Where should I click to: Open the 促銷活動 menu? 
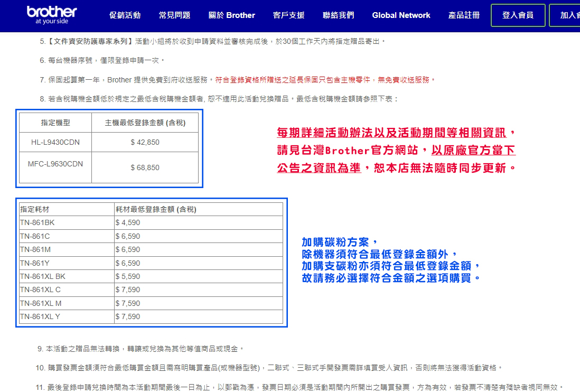point(125,15)
